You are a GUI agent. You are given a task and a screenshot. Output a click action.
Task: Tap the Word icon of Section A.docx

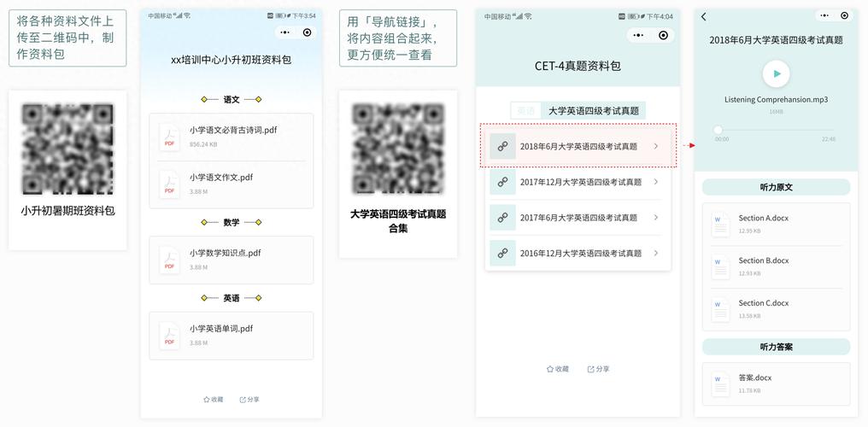pyautogui.click(x=721, y=225)
